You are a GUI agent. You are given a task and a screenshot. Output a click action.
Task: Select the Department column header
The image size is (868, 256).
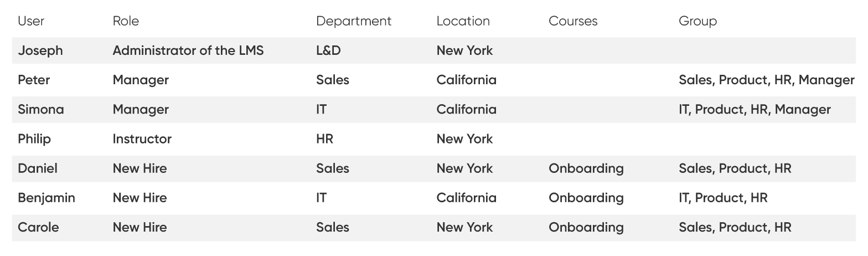[x=354, y=21]
